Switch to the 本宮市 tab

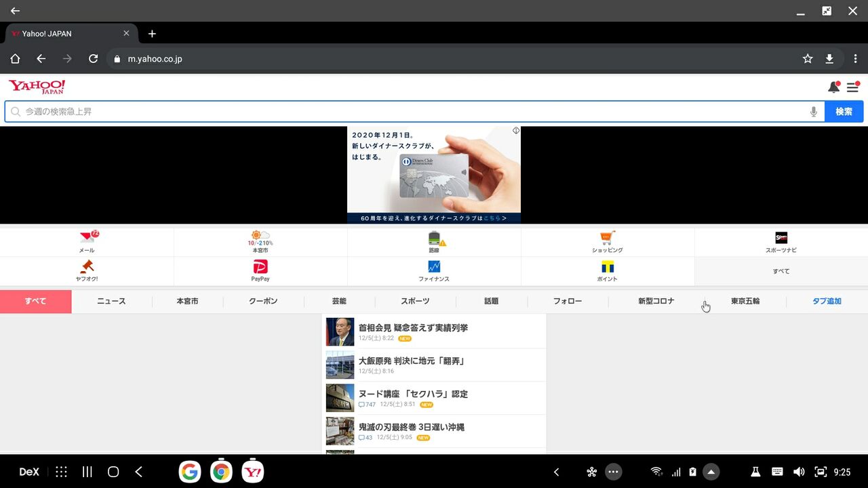tap(187, 302)
